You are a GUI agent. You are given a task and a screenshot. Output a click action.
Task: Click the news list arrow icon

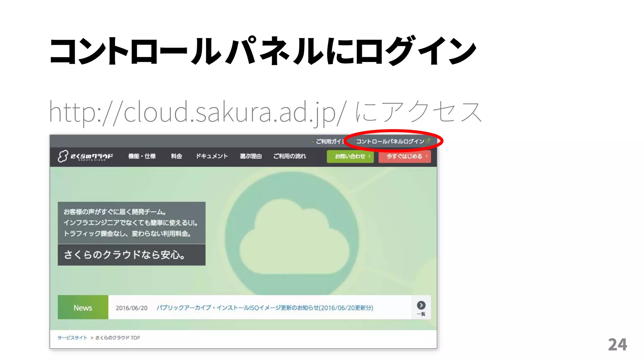click(x=421, y=305)
